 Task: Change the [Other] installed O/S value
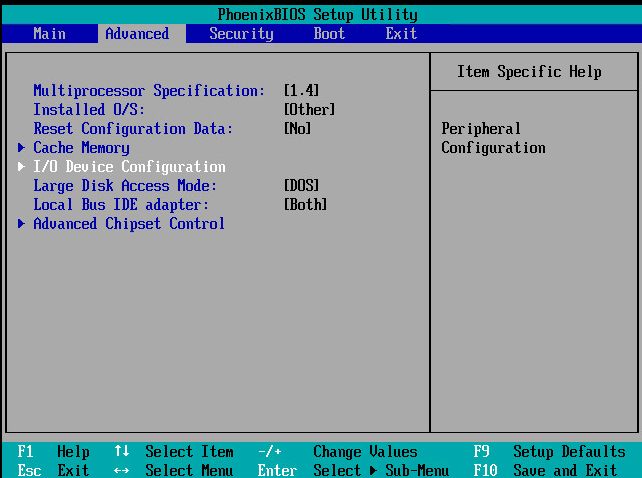click(x=310, y=109)
